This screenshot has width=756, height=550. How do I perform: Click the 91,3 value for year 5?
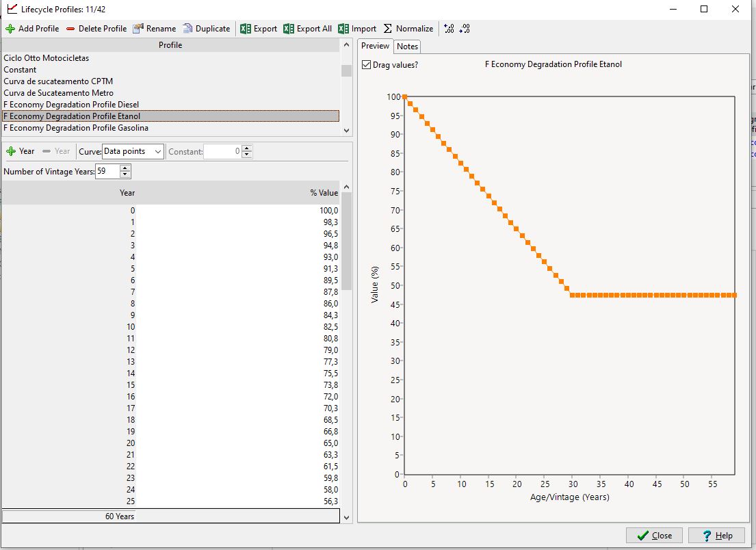330,268
